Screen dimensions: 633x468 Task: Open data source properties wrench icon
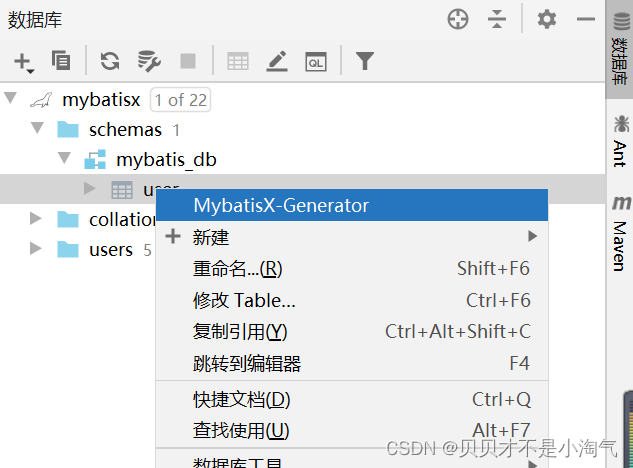coord(149,61)
